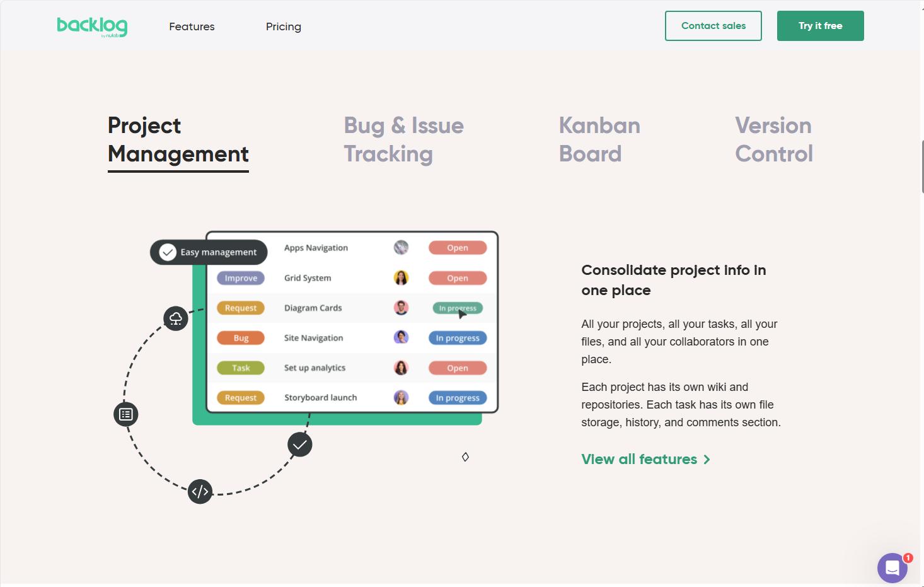Click the Open status on Set up analytics
Screen dimensions: 924x587
point(458,368)
